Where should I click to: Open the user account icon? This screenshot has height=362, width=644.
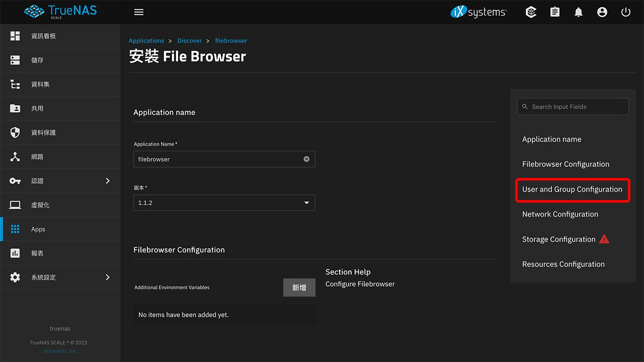click(x=602, y=12)
